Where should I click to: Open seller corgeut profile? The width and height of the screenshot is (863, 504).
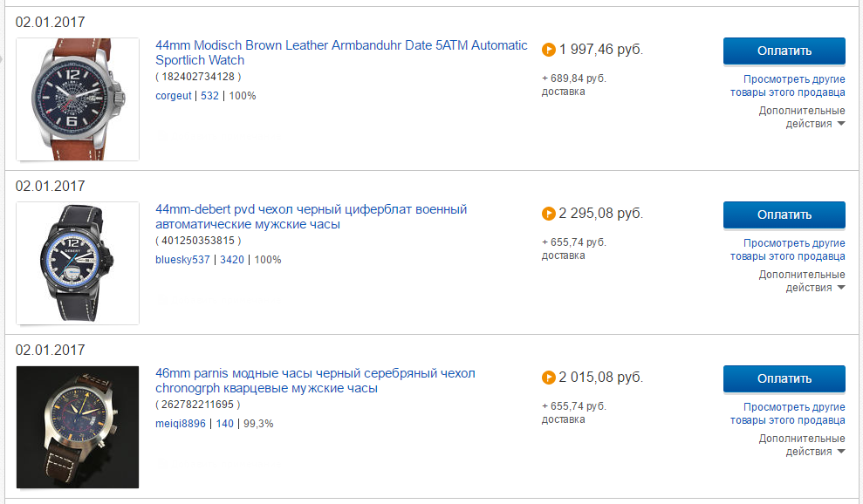[174, 96]
